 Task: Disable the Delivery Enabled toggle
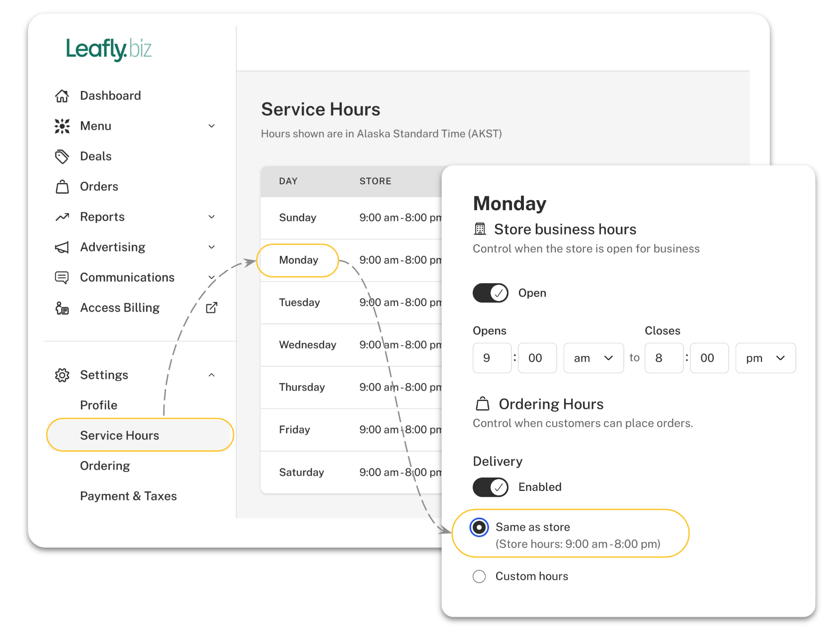(x=490, y=487)
